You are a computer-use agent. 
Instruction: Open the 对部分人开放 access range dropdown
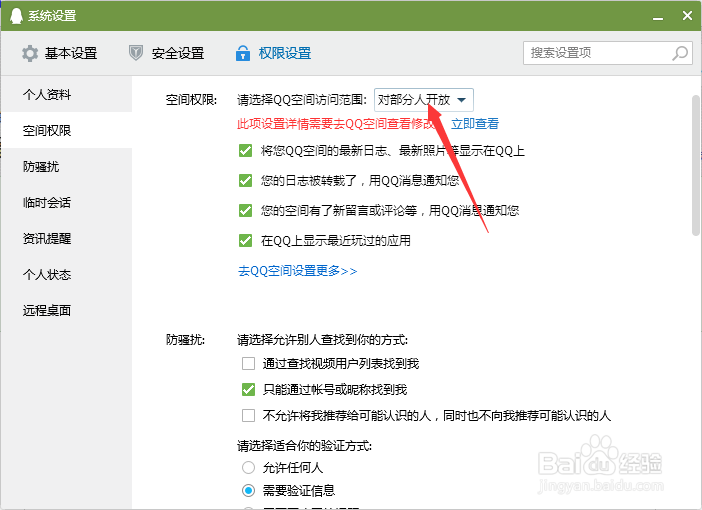(x=424, y=100)
